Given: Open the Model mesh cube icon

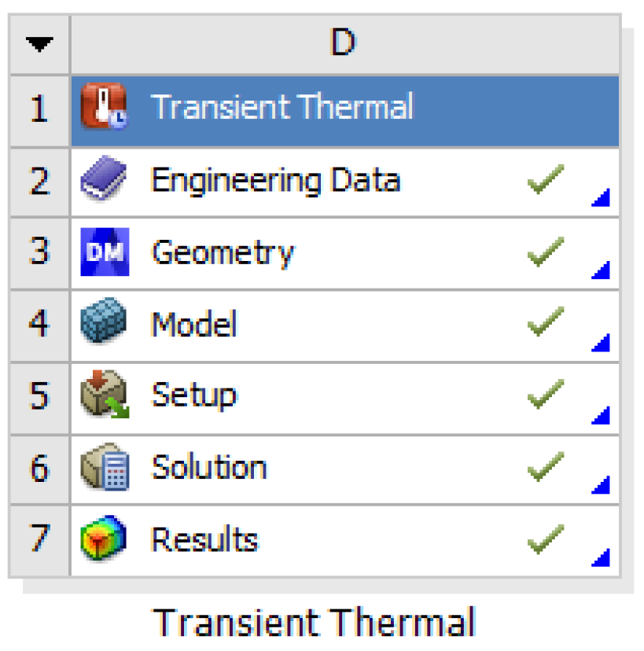Looking at the screenshot, I should [105, 324].
